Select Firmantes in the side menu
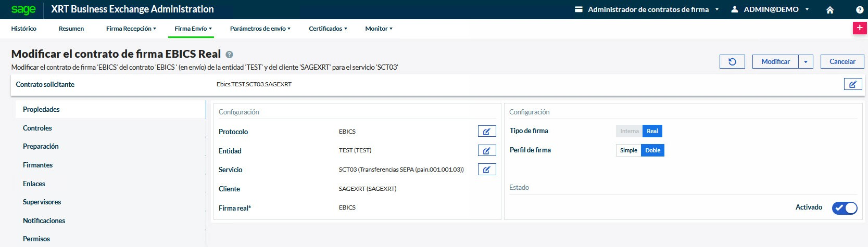 pyautogui.click(x=37, y=165)
